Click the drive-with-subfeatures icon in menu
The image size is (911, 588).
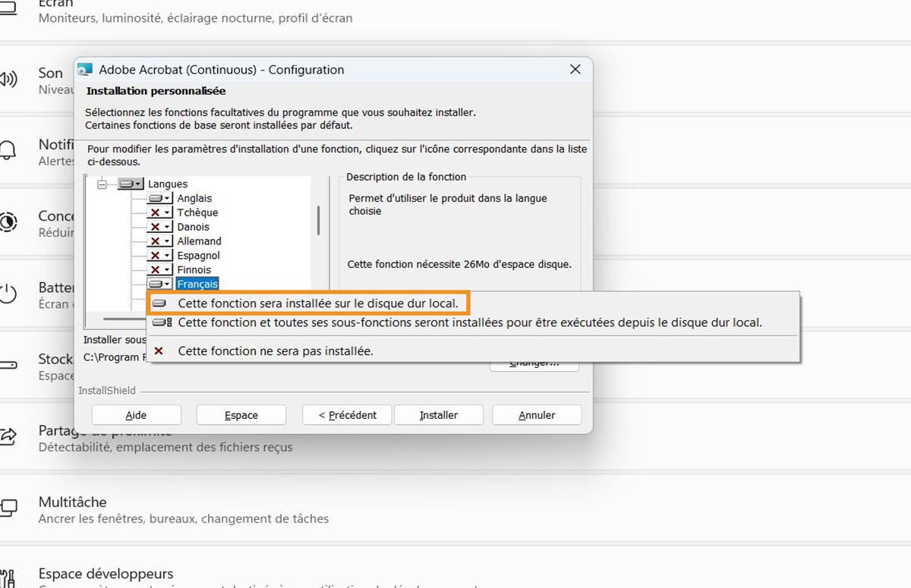click(162, 322)
